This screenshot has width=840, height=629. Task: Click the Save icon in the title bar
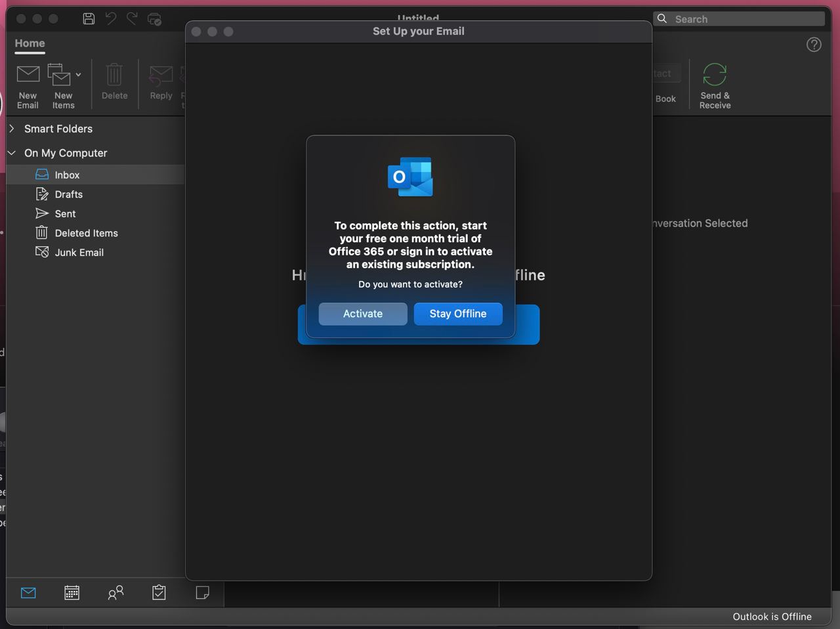[89, 19]
